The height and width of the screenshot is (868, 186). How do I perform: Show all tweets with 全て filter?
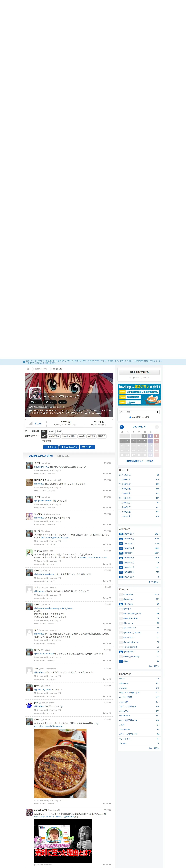pos(44,436)
